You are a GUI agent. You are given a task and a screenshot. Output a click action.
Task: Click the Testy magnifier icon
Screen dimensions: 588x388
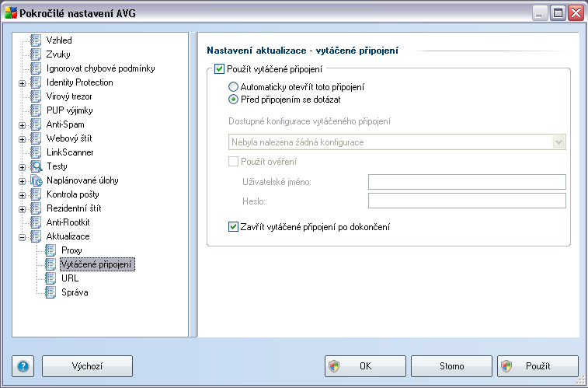coord(37,166)
